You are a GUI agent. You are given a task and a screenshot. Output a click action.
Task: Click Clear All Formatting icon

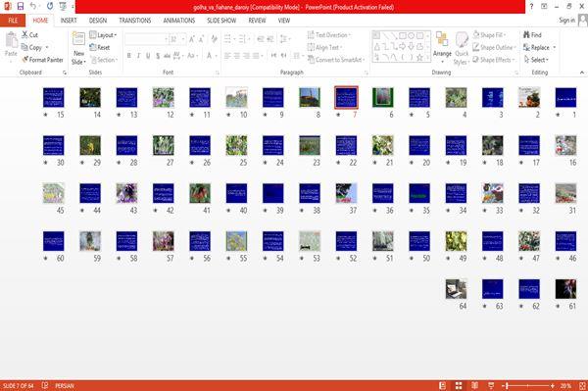[214, 39]
